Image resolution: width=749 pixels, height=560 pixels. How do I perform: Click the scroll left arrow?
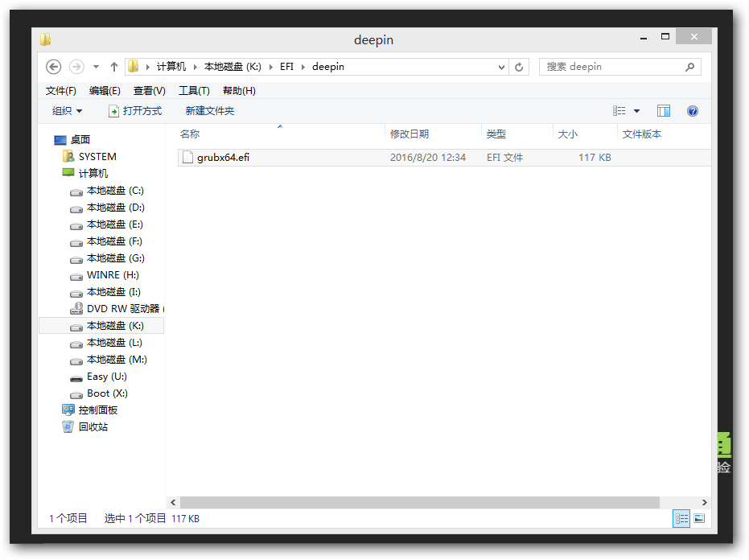173,502
